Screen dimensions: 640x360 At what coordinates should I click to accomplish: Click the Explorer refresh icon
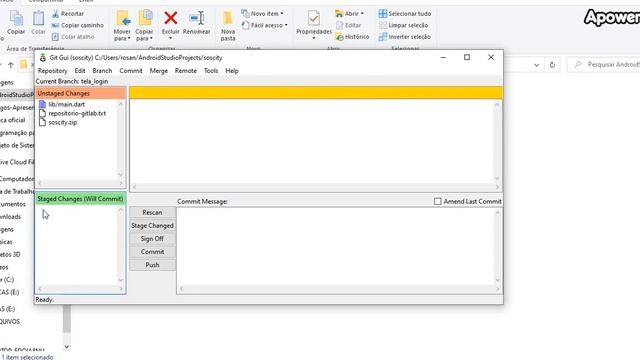[x=552, y=64]
